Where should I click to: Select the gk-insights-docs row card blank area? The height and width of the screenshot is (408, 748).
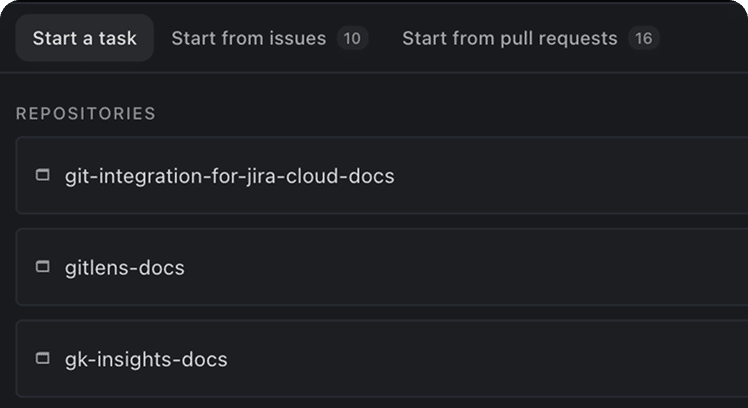click(x=477, y=358)
